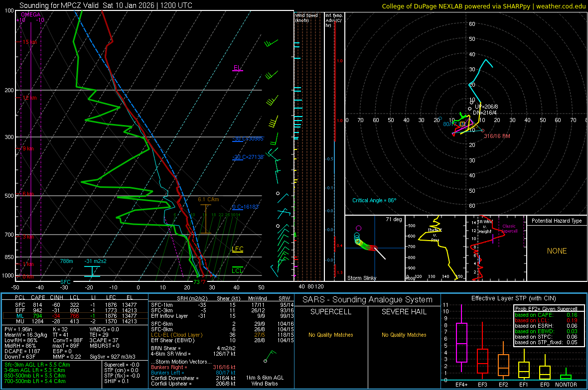588x390 pixels.
Task: Click the SHIP = 0.1 index value
Action: 116,381
